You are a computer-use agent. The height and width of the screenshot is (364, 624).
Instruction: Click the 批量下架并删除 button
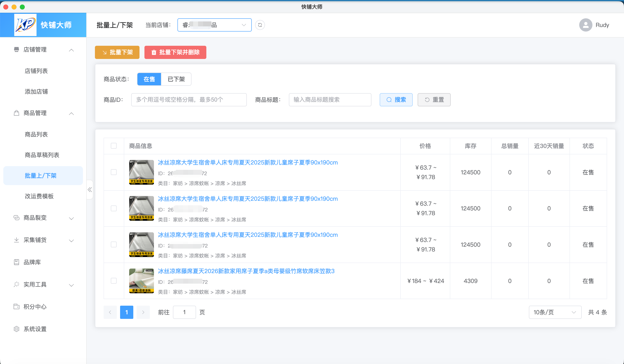175,52
